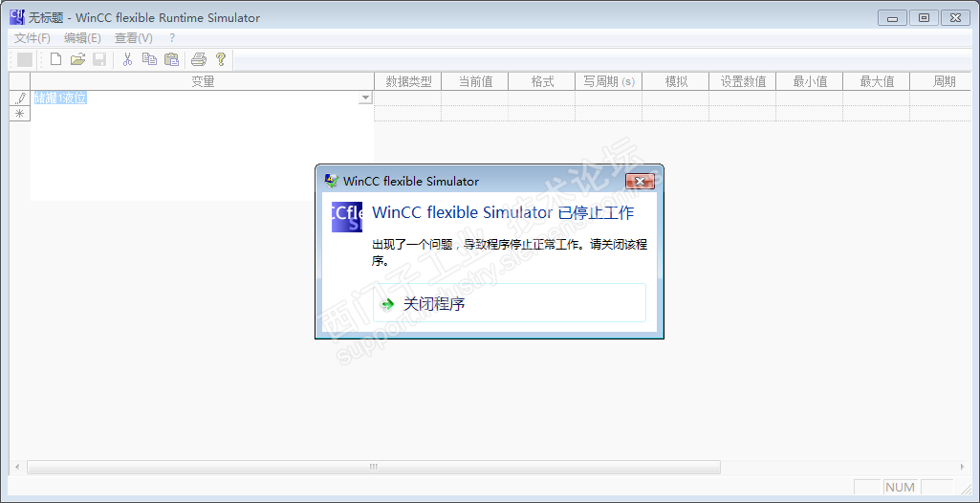Click the 设置数值 column header
This screenshot has height=503, width=980.
point(743,81)
